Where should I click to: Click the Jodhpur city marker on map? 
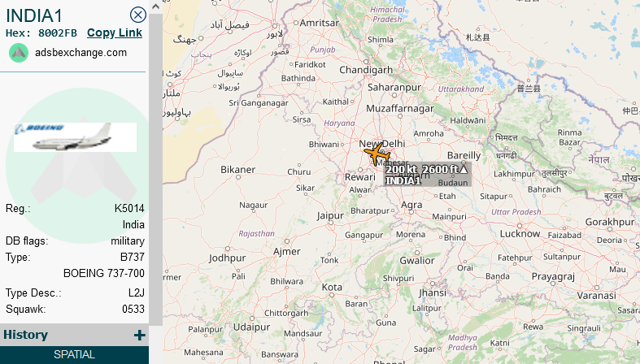[228, 249]
